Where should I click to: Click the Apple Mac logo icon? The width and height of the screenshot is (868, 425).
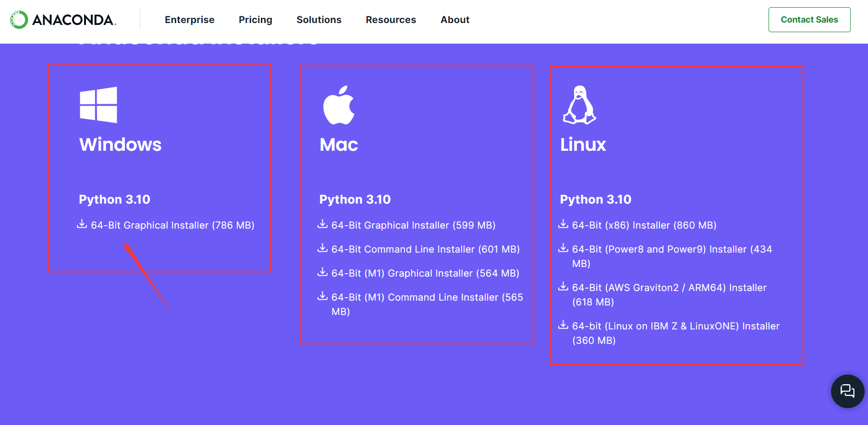coord(339,105)
